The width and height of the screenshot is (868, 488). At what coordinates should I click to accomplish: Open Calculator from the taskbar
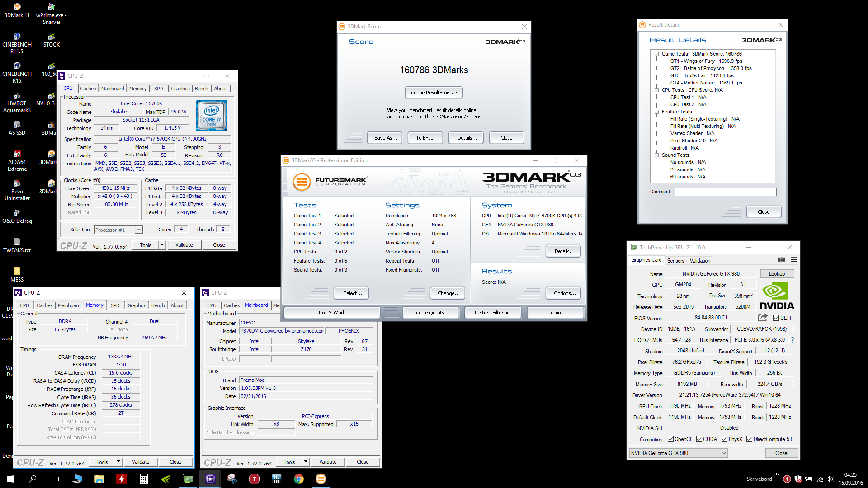pos(143,479)
